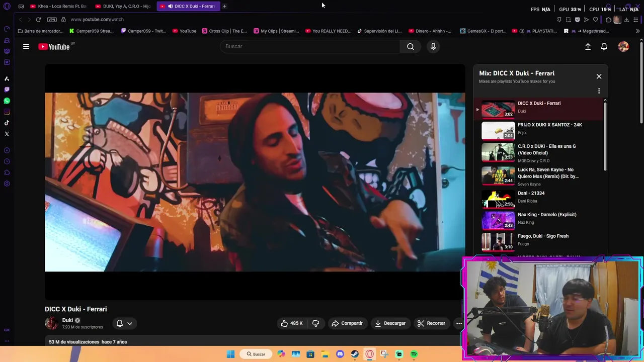Open Spotify from the taskbar
This screenshot has width=644, height=362.
[x=414, y=354]
